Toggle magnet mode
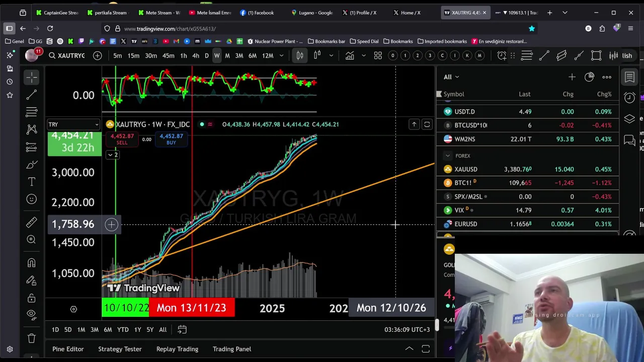 pyautogui.click(x=31, y=262)
